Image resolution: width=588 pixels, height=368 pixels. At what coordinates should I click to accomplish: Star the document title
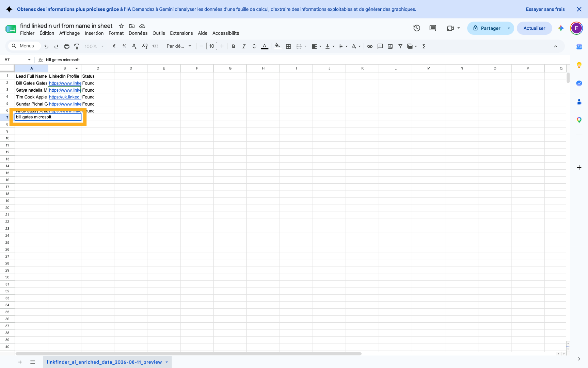121,26
